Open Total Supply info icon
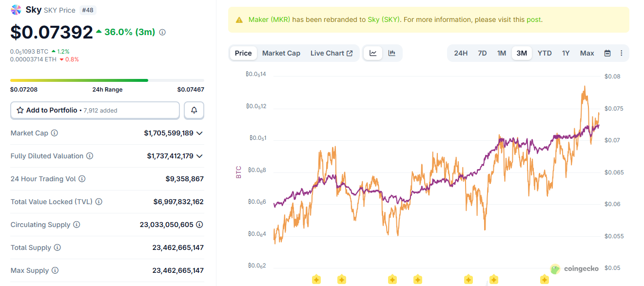This screenshot has width=644, height=286. coord(57,248)
